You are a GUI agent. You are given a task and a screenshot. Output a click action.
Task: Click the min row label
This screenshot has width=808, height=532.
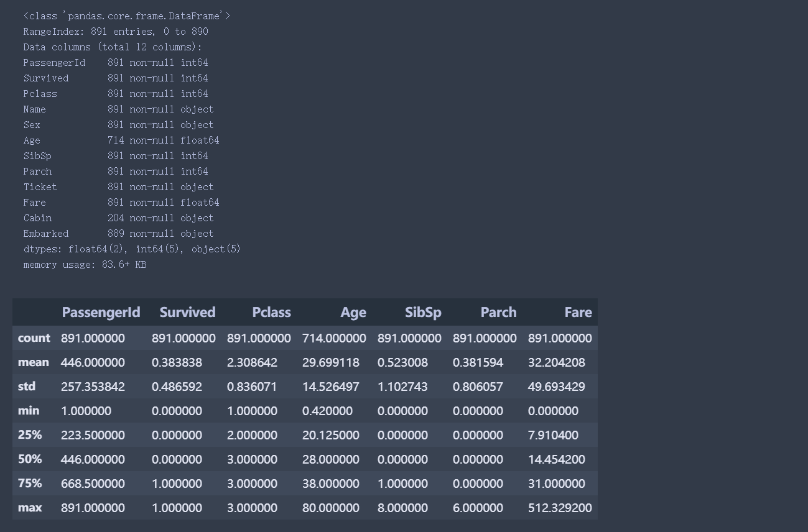click(30, 410)
